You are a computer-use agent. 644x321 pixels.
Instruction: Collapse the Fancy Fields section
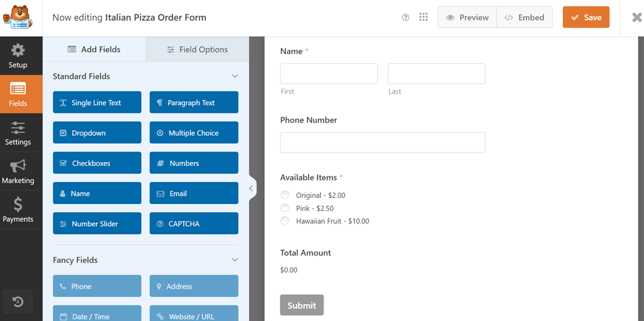pyautogui.click(x=235, y=260)
